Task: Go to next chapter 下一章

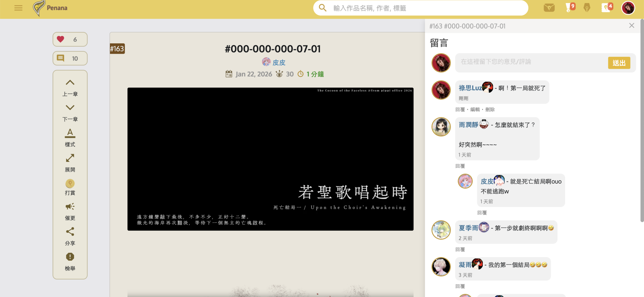Action: (70, 113)
